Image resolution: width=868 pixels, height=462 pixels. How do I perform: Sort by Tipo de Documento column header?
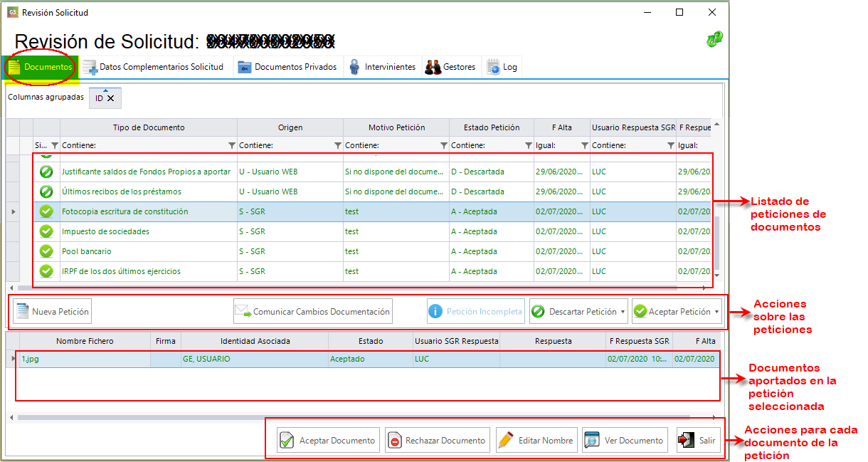[x=149, y=127]
